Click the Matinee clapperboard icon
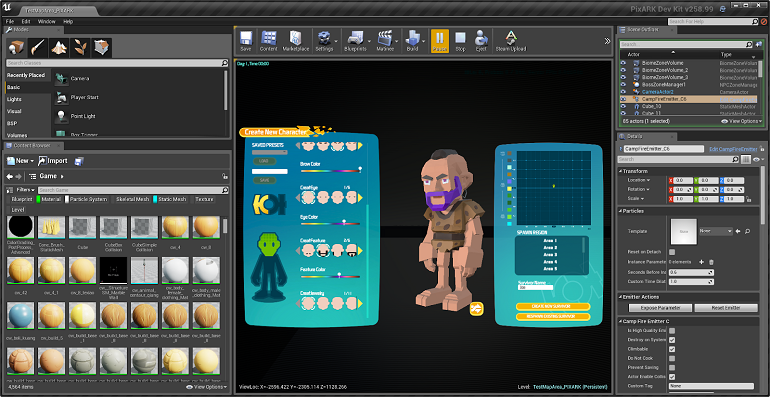Screen dimensions: 770x397 pos(385,40)
